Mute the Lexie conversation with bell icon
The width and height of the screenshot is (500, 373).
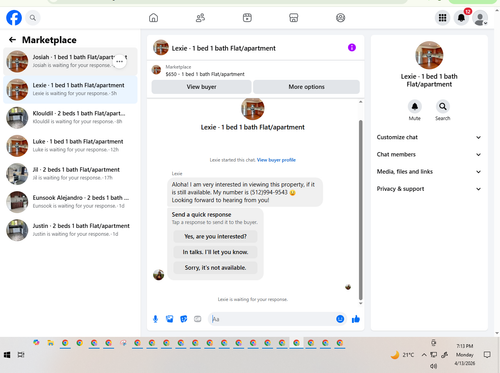(415, 107)
